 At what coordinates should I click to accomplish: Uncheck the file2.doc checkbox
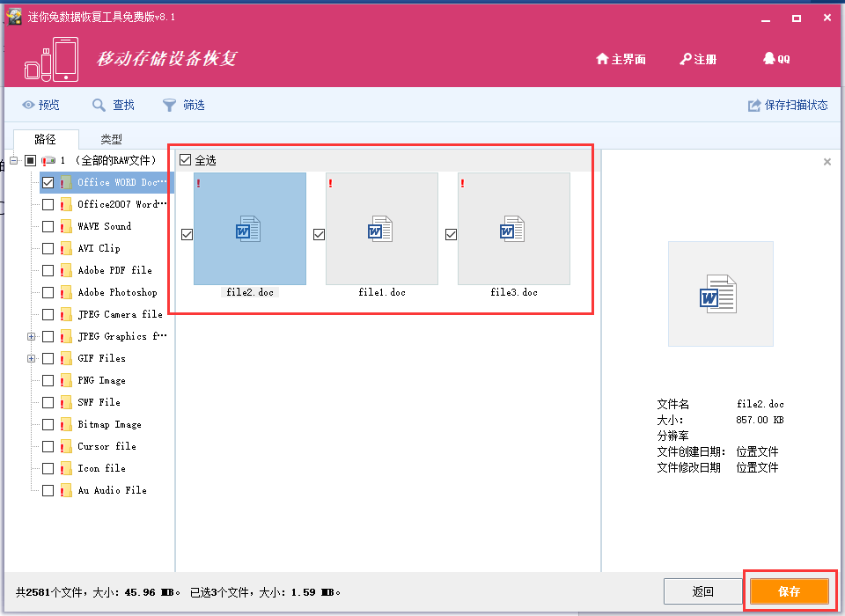(187, 234)
